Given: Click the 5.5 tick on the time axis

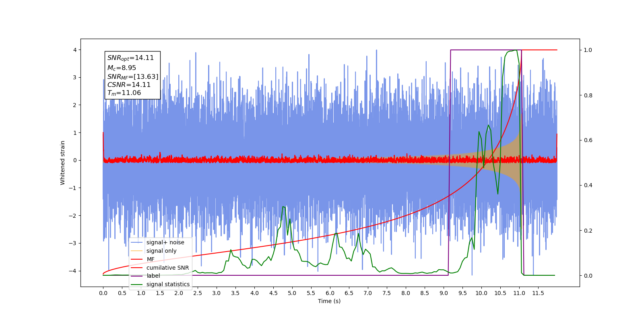Looking at the screenshot, I should click(x=311, y=293).
